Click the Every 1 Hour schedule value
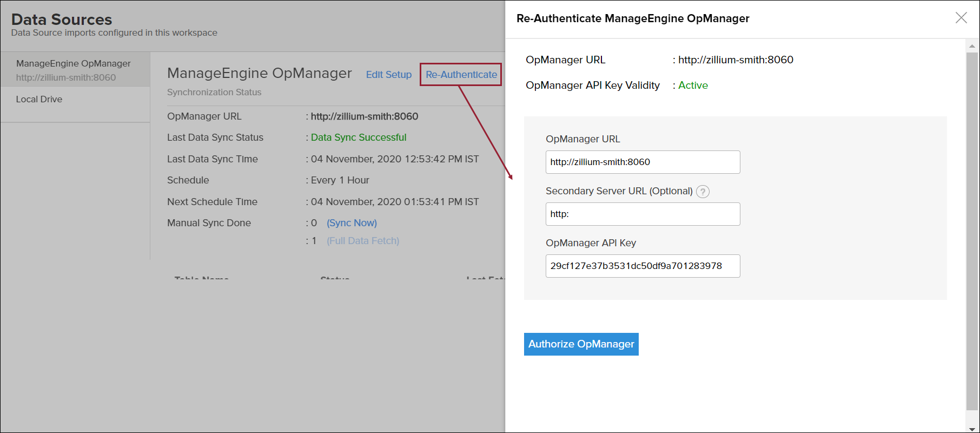The image size is (980, 433). pos(340,180)
